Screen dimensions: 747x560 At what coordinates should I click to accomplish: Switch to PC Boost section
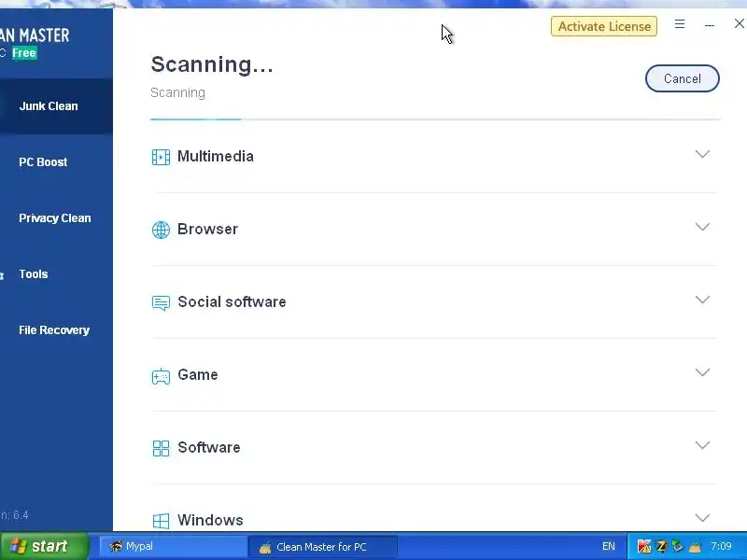pos(56,161)
